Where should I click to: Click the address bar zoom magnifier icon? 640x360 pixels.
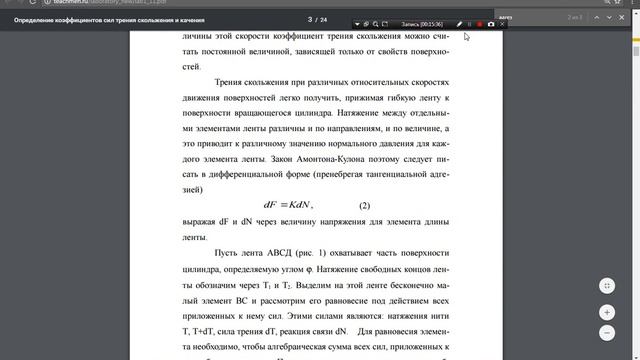click(x=607, y=2)
